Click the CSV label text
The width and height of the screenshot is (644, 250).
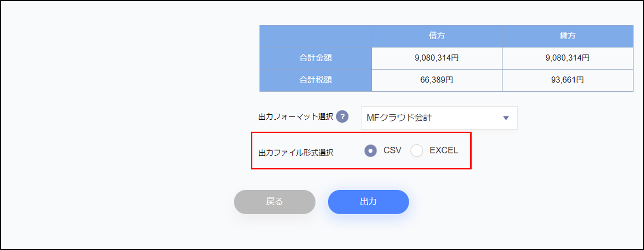(x=392, y=151)
